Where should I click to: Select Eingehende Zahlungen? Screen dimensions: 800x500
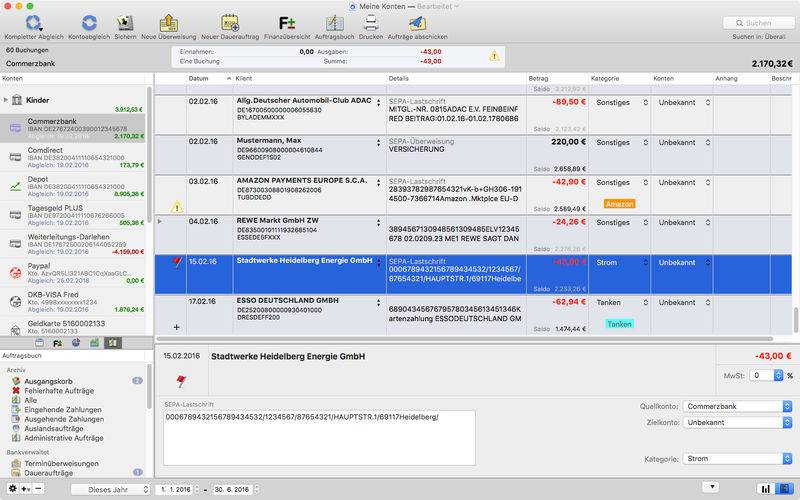pos(63,410)
